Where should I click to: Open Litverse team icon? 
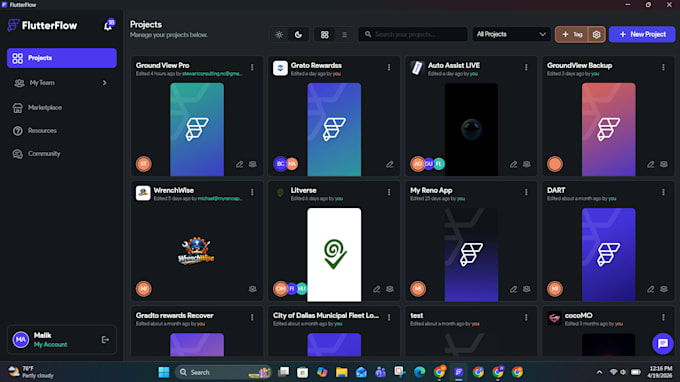click(389, 289)
